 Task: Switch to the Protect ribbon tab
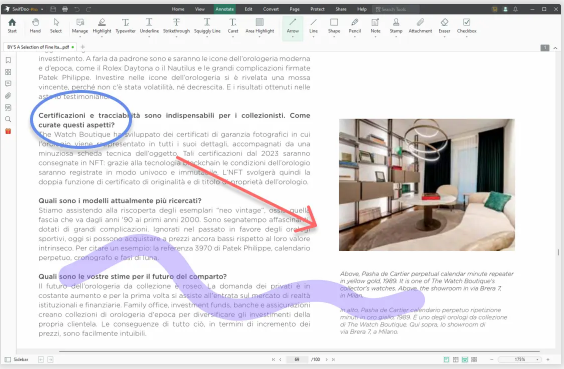pos(317,9)
